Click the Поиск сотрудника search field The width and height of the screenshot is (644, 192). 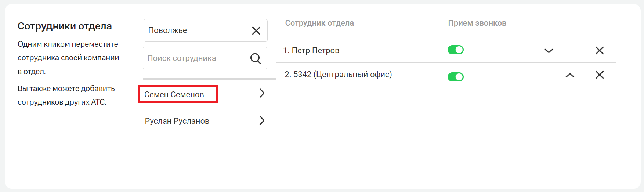tap(195, 58)
